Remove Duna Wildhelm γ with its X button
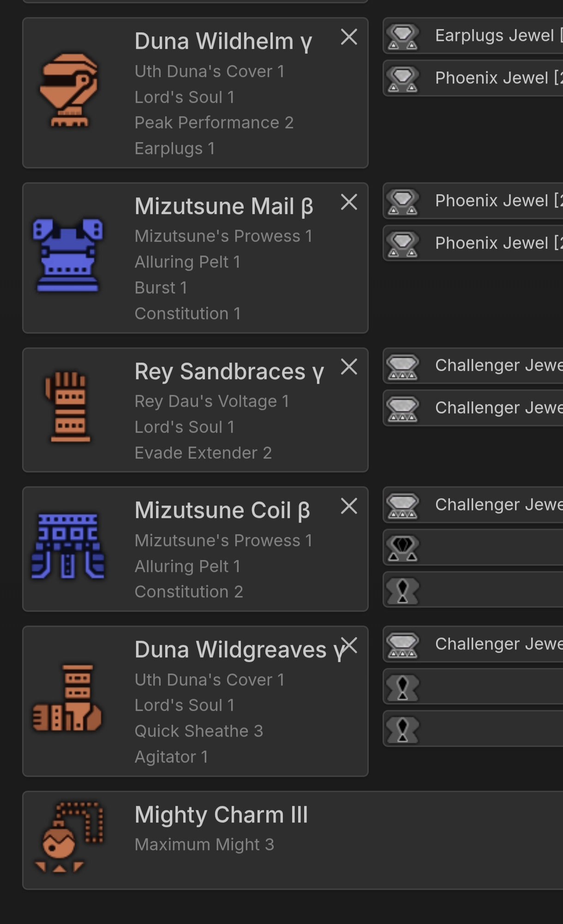The image size is (563, 924). pyautogui.click(x=349, y=37)
